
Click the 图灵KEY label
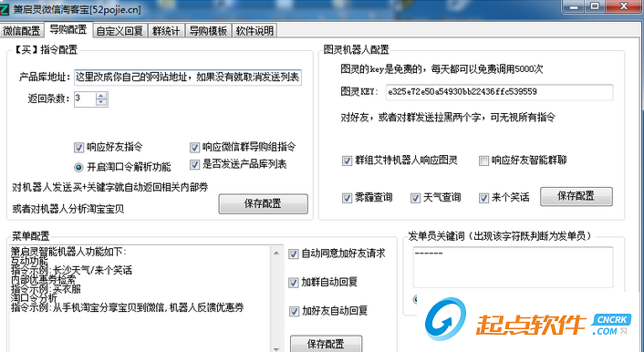(x=359, y=92)
